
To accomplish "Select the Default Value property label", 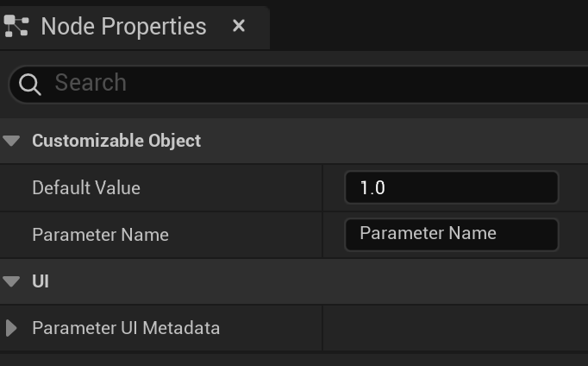I will point(86,187).
